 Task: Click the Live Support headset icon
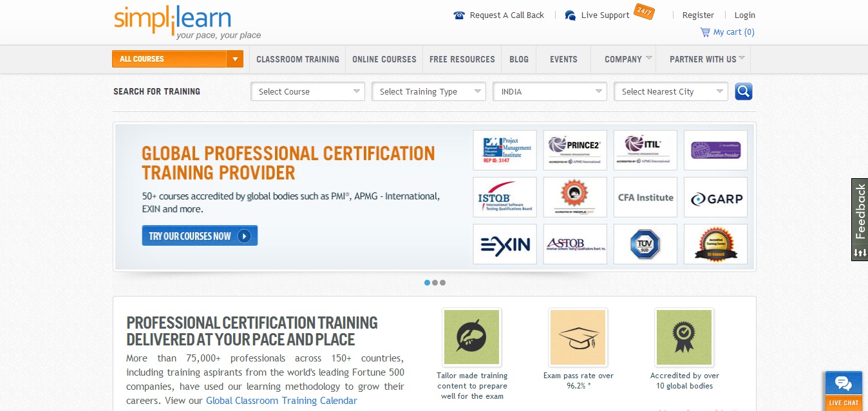571,15
